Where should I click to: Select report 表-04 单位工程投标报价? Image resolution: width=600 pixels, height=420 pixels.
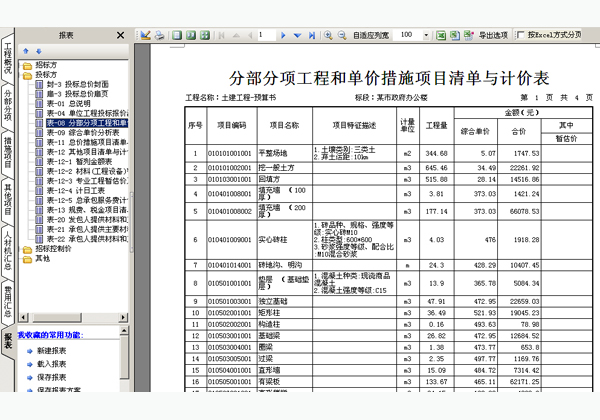click(x=82, y=113)
